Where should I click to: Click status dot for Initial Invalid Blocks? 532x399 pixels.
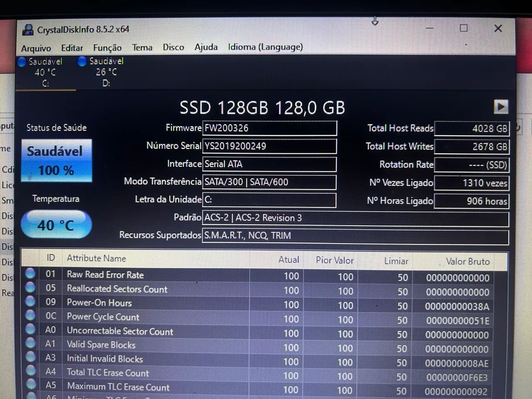(30, 357)
